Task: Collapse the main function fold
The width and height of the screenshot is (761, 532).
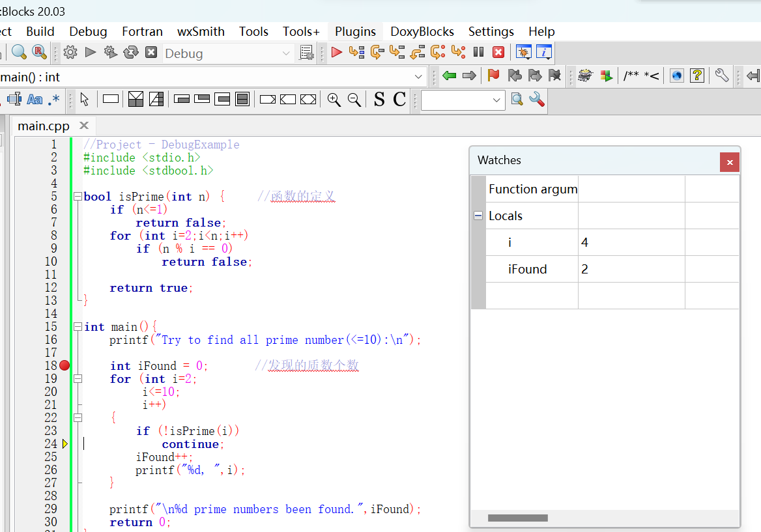Action: pos(78,327)
